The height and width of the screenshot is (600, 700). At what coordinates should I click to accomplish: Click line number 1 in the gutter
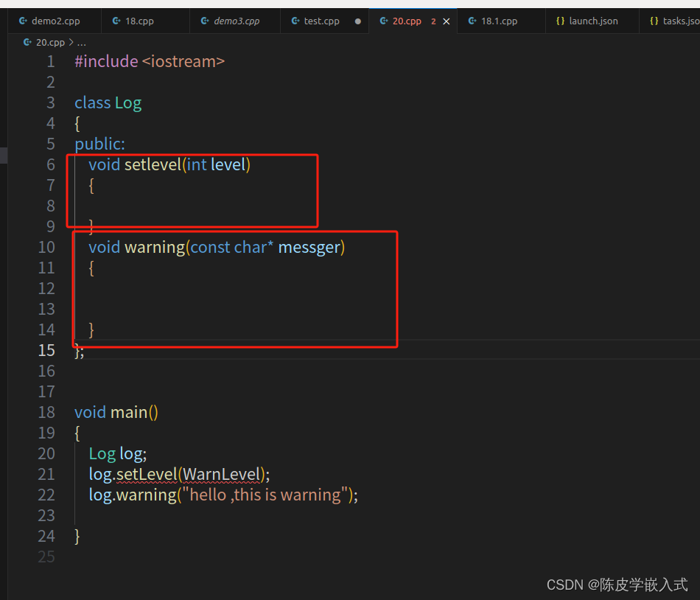50,62
